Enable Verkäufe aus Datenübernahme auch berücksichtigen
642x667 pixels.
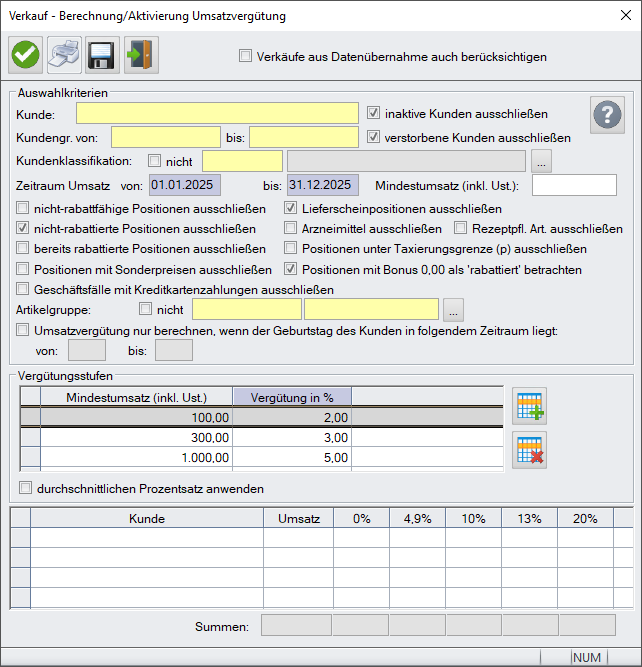[x=245, y=56]
